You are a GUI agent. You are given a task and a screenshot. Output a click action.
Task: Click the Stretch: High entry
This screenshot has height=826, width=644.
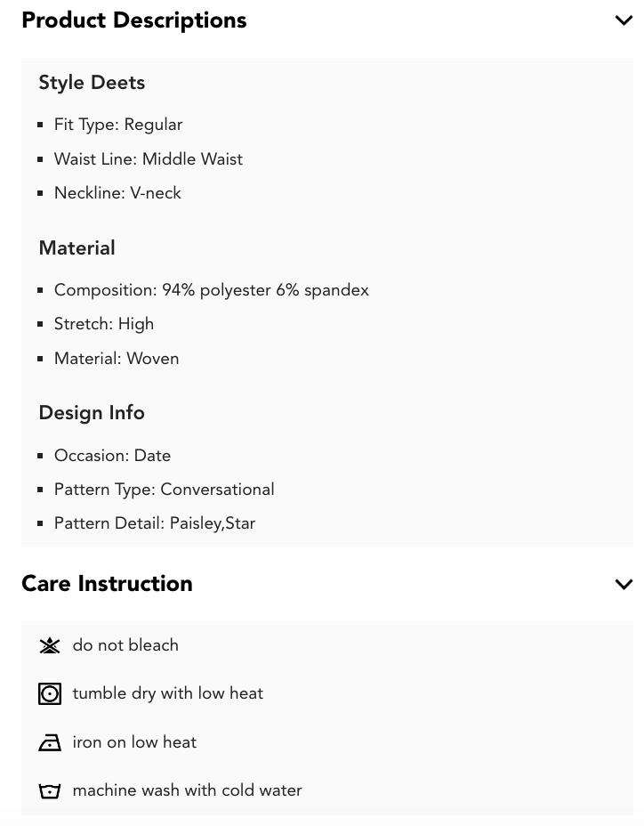click(x=104, y=324)
